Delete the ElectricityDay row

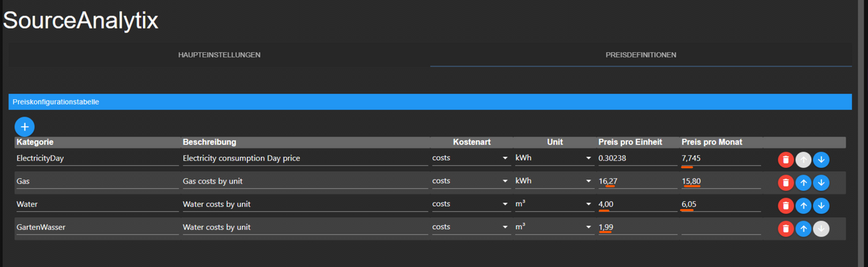[x=786, y=160]
